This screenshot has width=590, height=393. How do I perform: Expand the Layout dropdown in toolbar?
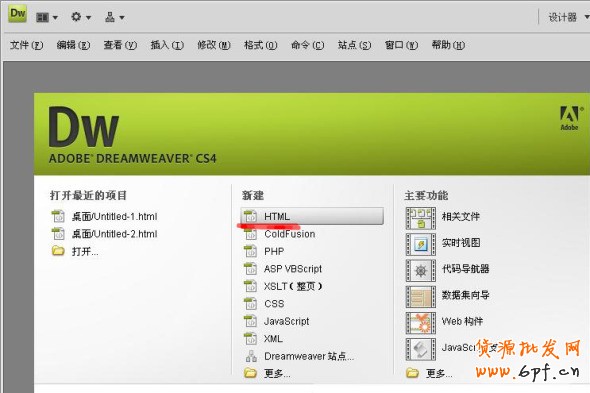coord(47,17)
